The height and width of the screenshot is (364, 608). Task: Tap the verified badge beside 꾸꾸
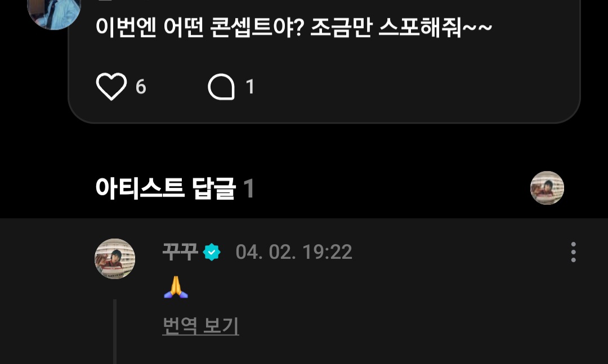[x=212, y=252]
